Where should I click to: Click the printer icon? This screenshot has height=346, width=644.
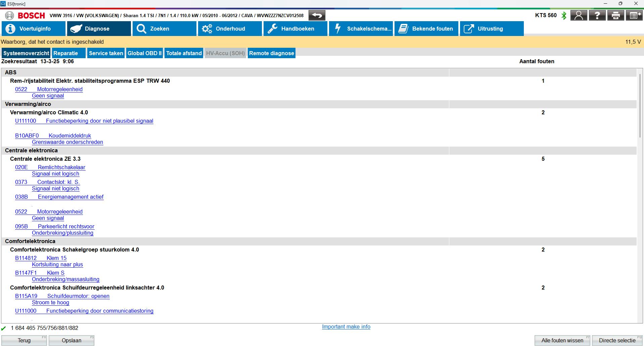click(615, 15)
